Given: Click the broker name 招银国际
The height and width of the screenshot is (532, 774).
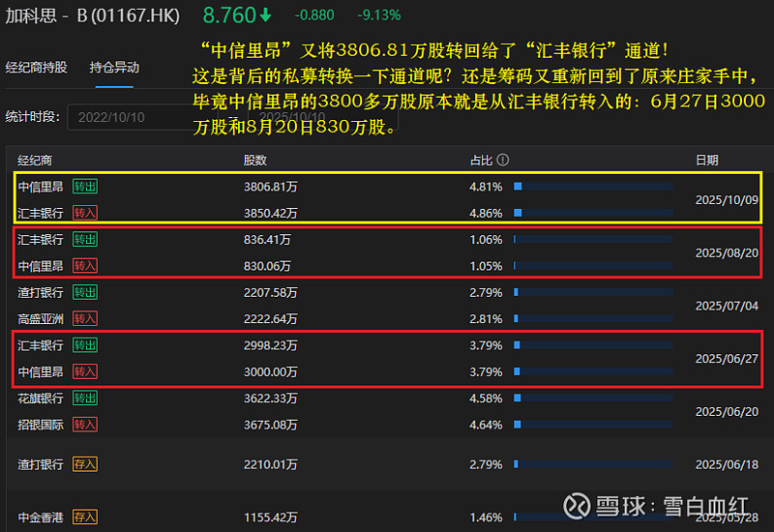Looking at the screenshot, I should (41, 425).
